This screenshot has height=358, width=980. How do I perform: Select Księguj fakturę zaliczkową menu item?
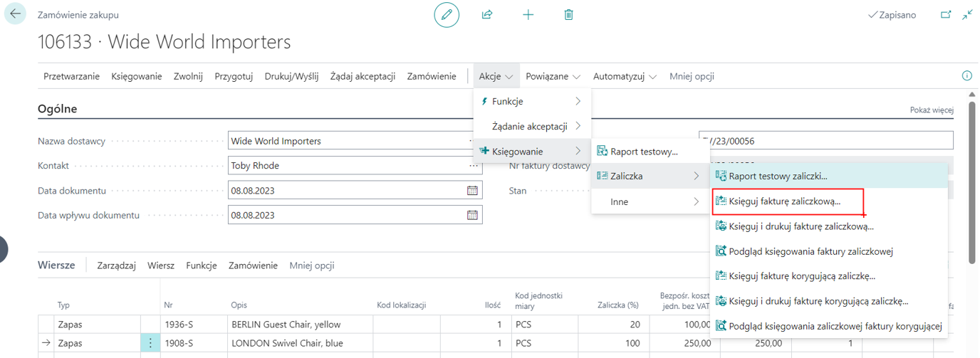[784, 201]
